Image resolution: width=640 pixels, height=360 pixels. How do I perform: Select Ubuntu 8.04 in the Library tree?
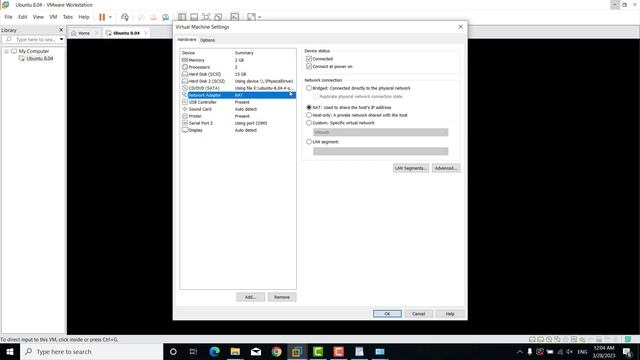click(x=40, y=59)
